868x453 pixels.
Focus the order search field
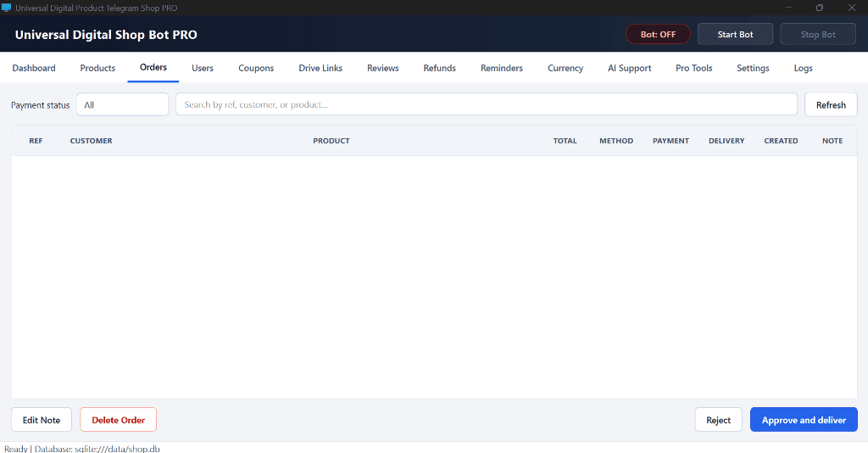[x=487, y=104]
